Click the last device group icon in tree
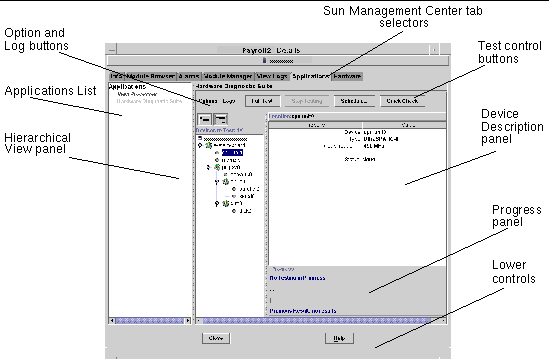 [x=226, y=203]
